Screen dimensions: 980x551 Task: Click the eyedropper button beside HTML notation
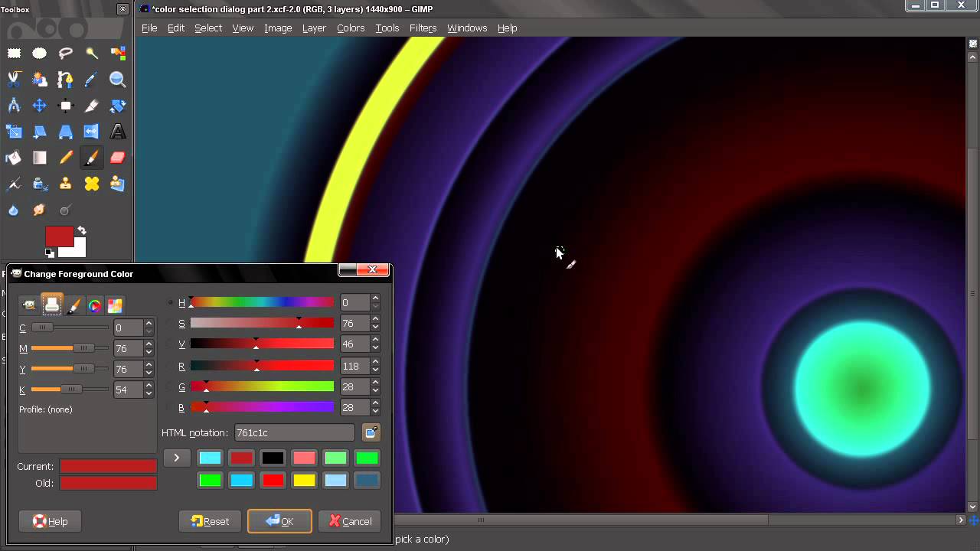click(371, 432)
